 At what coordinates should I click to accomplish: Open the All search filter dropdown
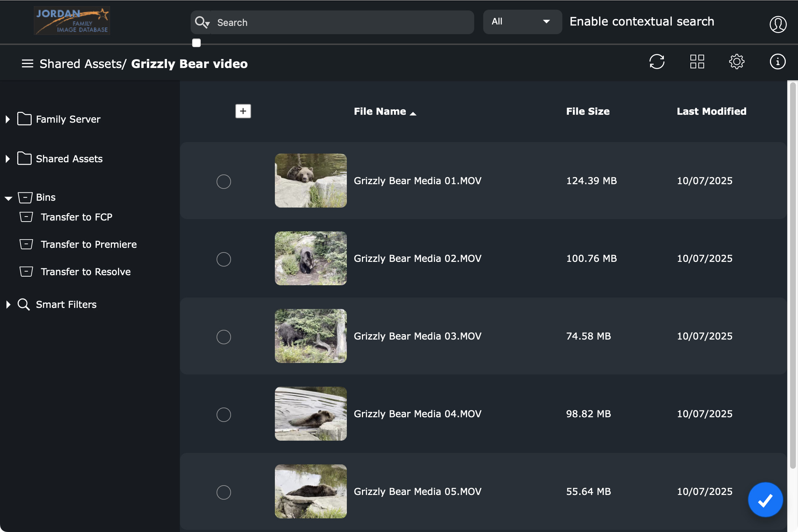tap(522, 22)
